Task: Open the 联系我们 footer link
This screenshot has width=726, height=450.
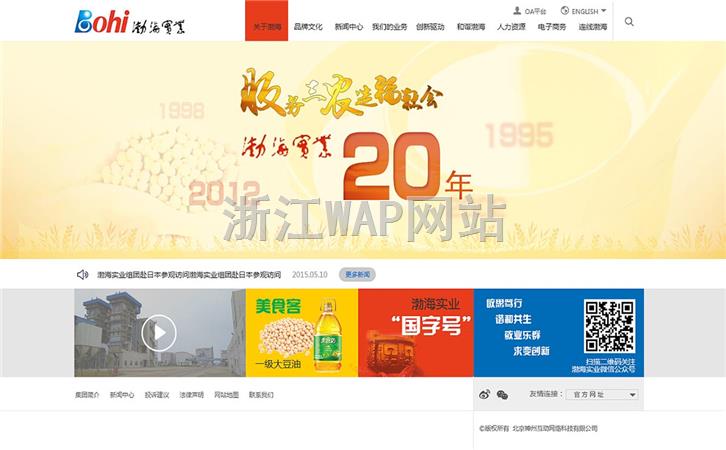Action: point(261,395)
